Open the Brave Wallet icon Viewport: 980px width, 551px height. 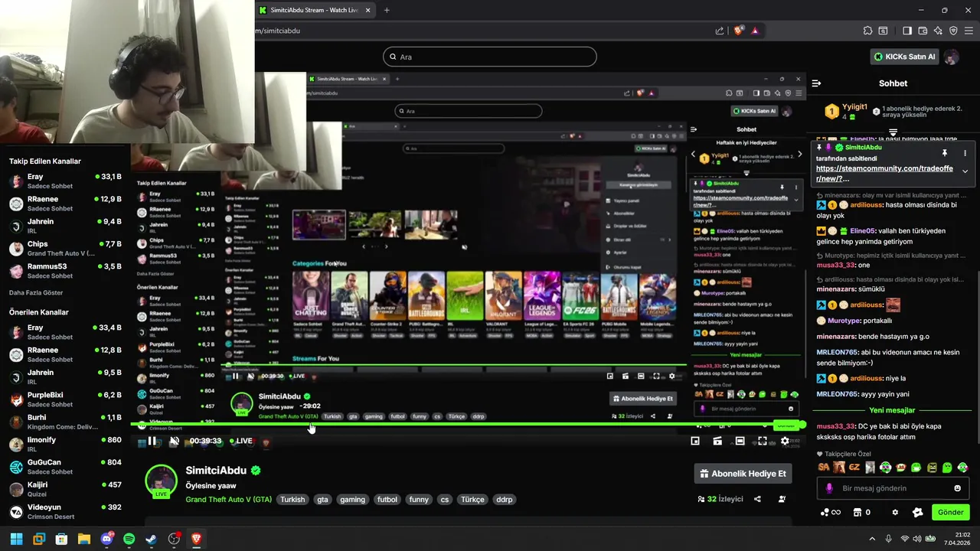click(923, 31)
